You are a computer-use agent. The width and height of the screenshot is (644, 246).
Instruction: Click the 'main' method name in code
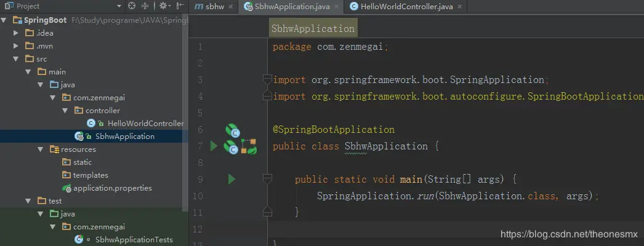pos(411,179)
